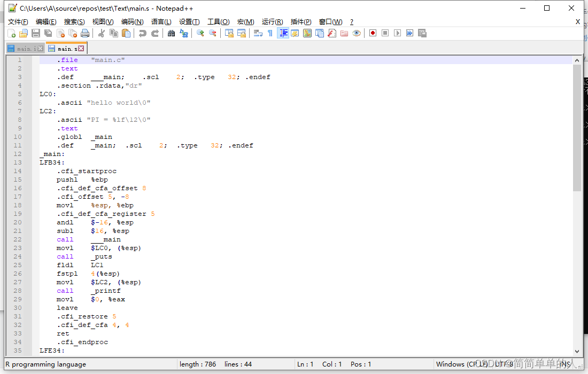Click the Ln : 1 status entry

pyautogui.click(x=305, y=364)
